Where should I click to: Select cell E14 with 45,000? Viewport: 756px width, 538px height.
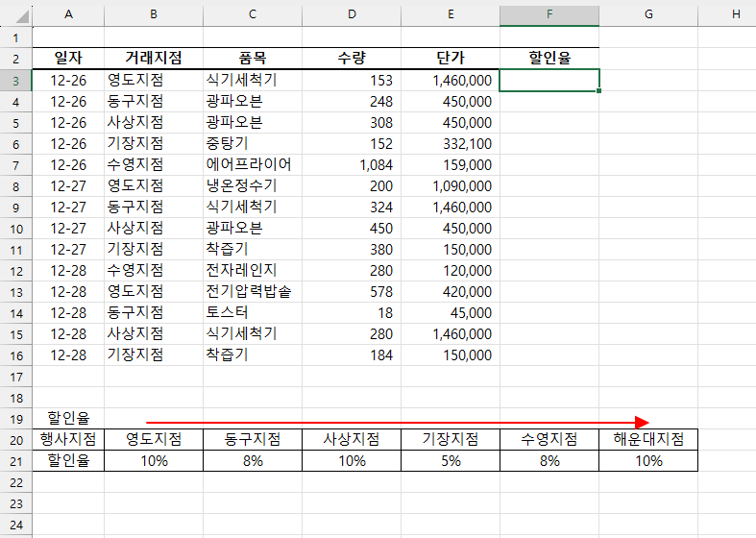pos(451,313)
